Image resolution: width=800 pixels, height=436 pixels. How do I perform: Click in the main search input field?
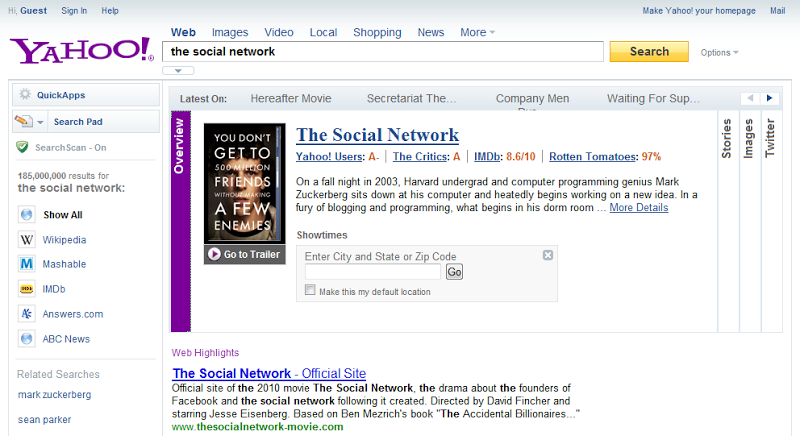383,52
